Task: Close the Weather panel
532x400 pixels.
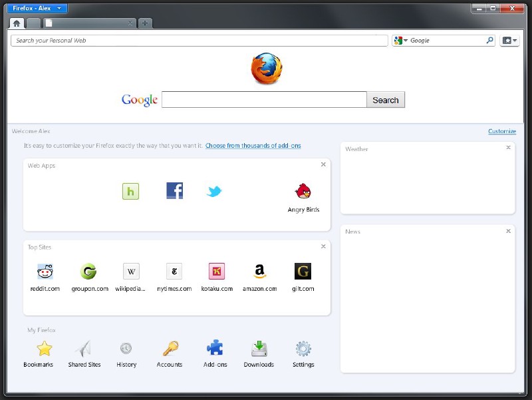Action: [508, 147]
